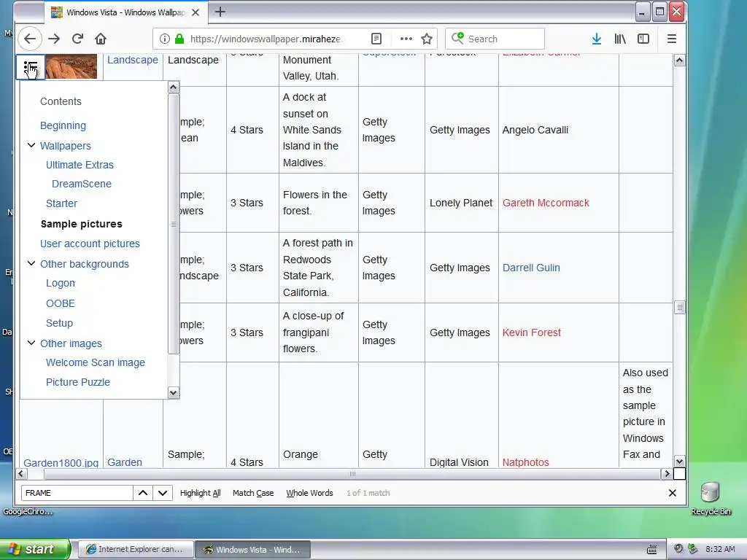747x560 pixels.
Task: Toggle Match Case in find bar
Action: pos(253,493)
